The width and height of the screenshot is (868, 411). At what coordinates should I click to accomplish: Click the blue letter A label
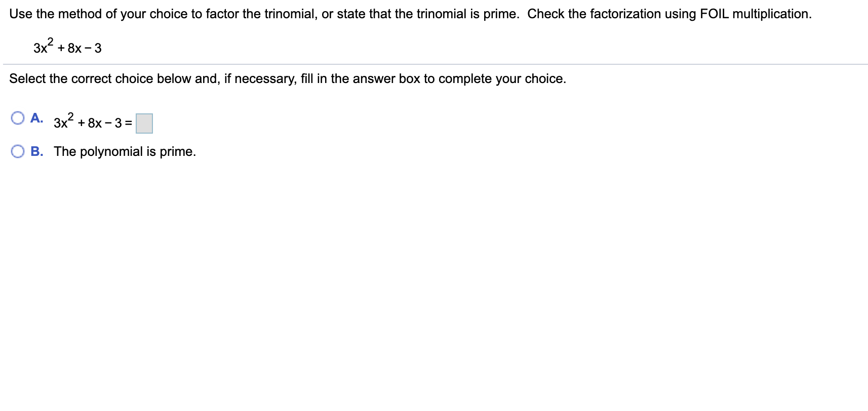click(x=36, y=117)
